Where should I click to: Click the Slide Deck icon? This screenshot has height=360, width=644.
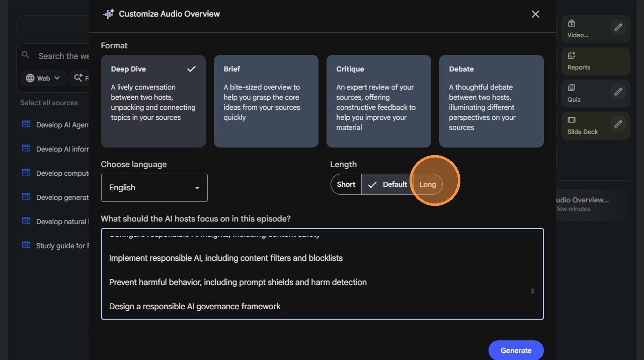(x=572, y=120)
